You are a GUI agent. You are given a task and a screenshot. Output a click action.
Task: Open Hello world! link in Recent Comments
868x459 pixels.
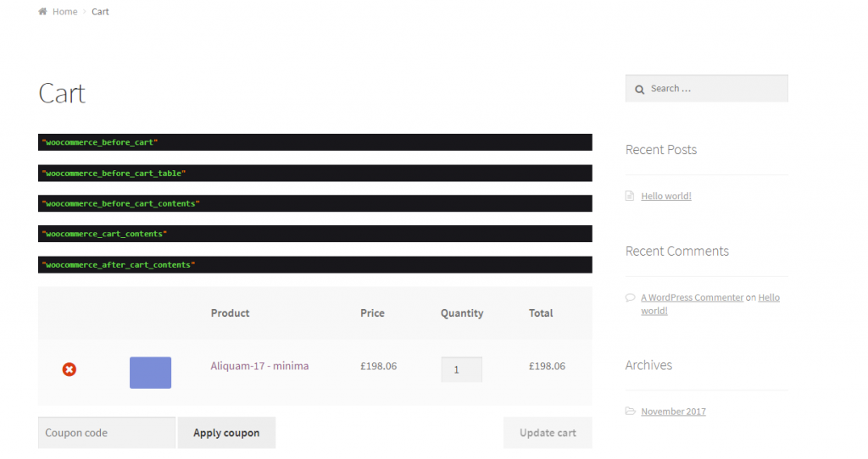pyautogui.click(x=768, y=298)
